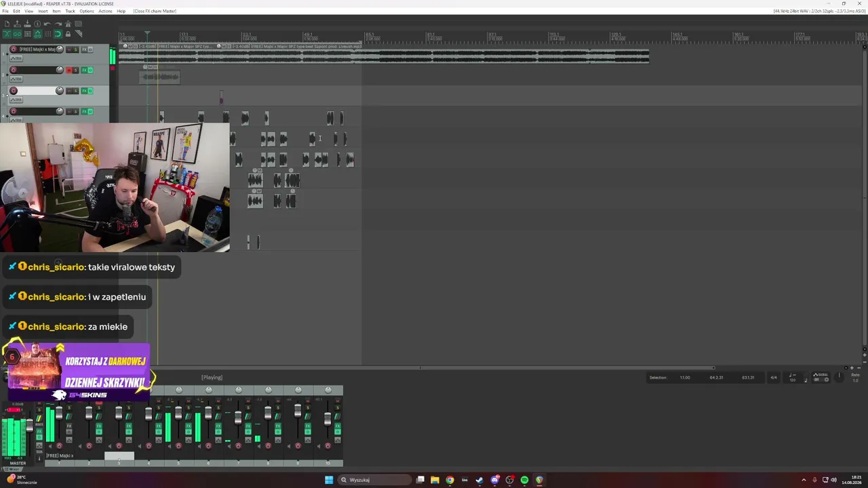Click the Rate 1.0 value
The width and height of the screenshot is (868, 488).
856,380
